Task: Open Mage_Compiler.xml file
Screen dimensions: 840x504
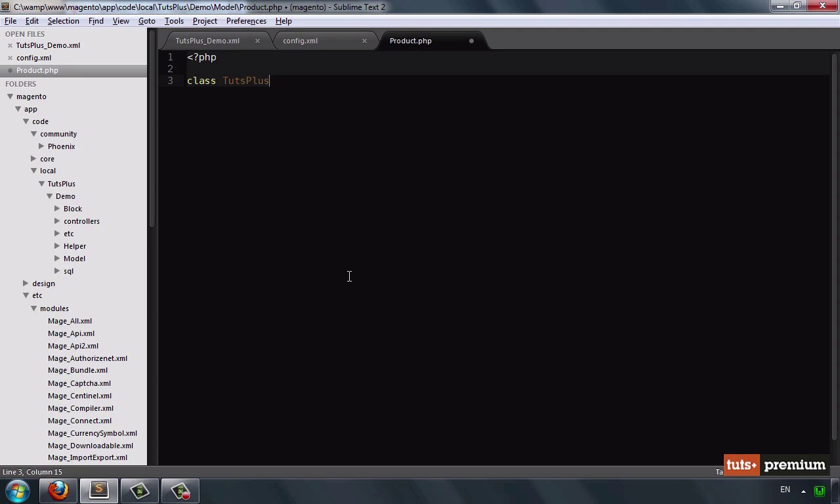Action: coord(81,408)
